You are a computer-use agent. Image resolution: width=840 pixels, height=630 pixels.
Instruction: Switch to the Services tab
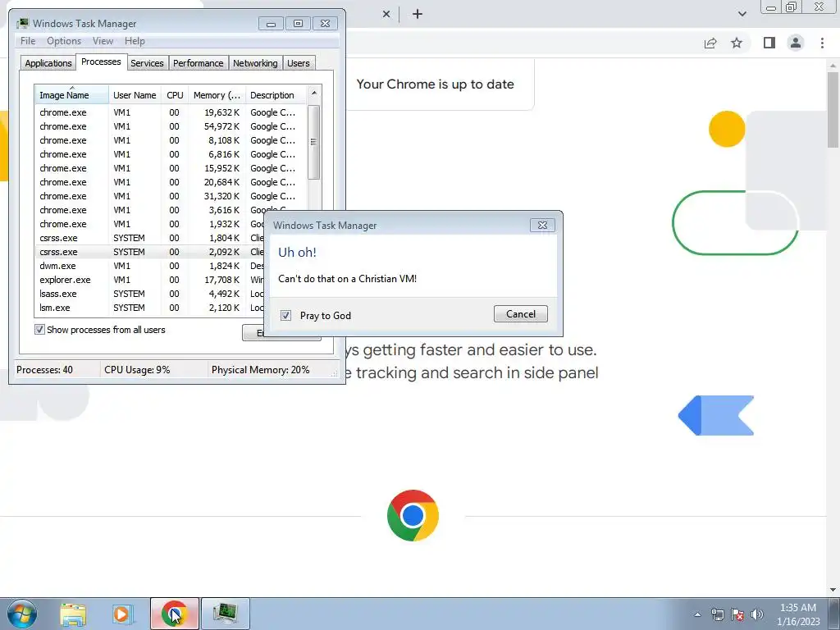point(148,63)
